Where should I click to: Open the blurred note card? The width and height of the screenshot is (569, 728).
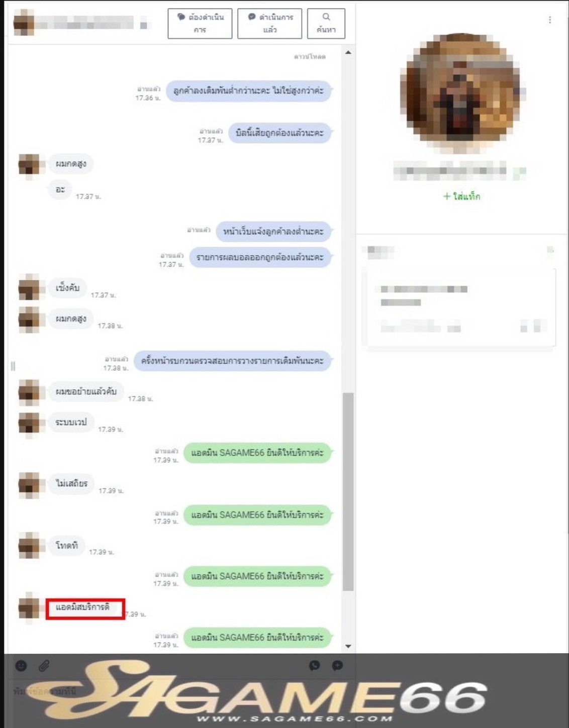pos(461,307)
